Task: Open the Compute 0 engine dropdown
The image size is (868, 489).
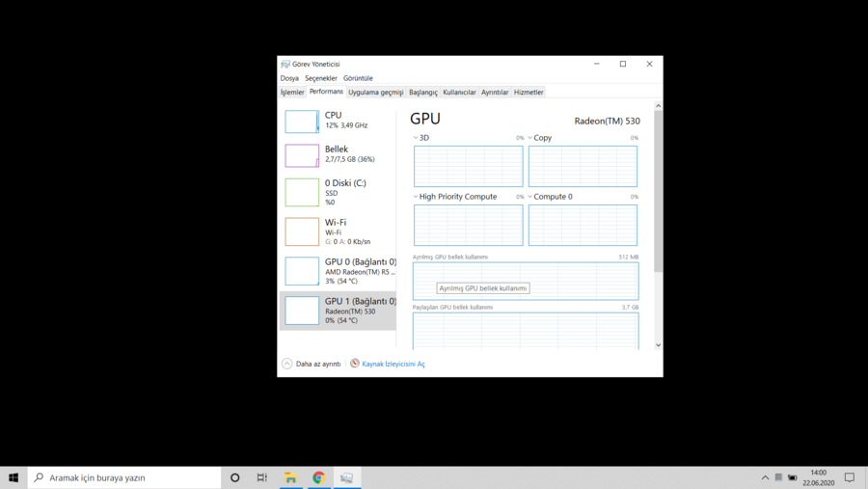Action: 529,197
